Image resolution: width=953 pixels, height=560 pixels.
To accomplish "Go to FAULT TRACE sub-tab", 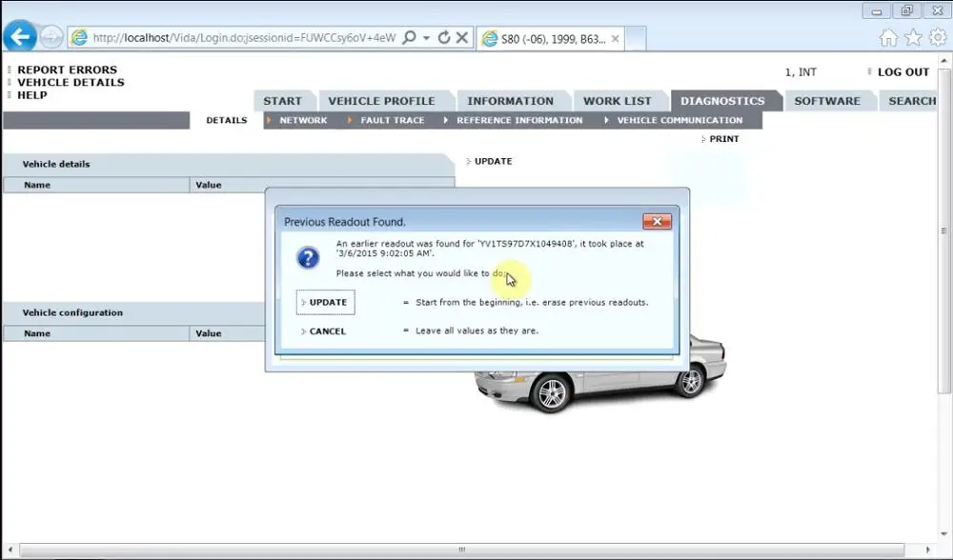I will pyautogui.click(x=392, y=120).
